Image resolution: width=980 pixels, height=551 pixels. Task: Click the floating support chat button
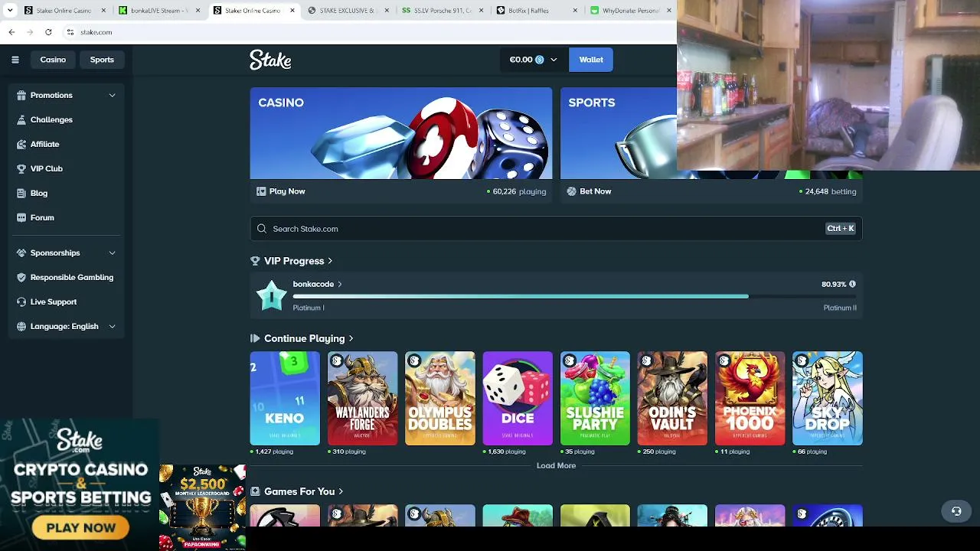956,511
